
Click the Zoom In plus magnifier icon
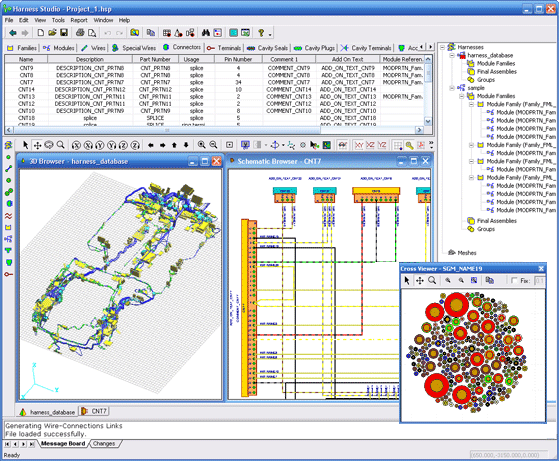201,145
